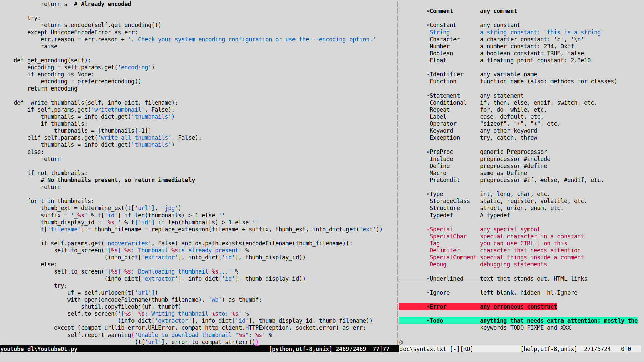Click the 'except UnicodeEncodeError as err:' line
Image resolution: width=644 pixels, height=362 pixels.
pos(83,32)
